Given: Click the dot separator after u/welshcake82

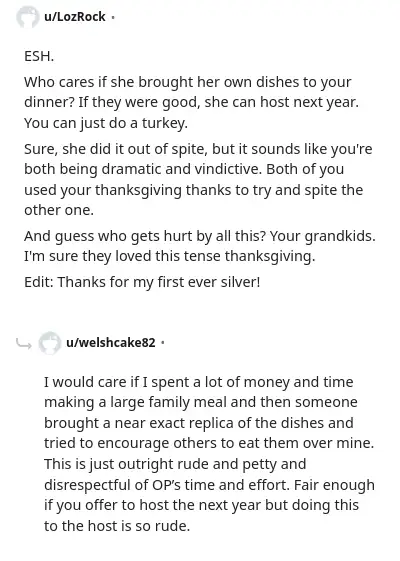Looking at the screenshot, I should click(x=163, y=343).
